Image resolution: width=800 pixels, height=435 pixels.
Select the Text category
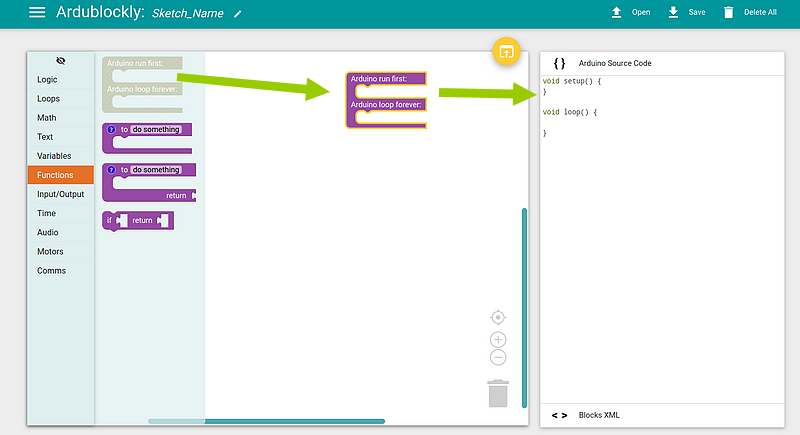pos(61,137)
